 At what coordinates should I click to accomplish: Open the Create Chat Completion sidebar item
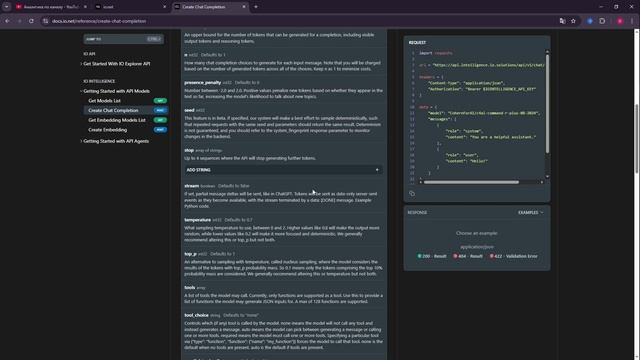126,110
